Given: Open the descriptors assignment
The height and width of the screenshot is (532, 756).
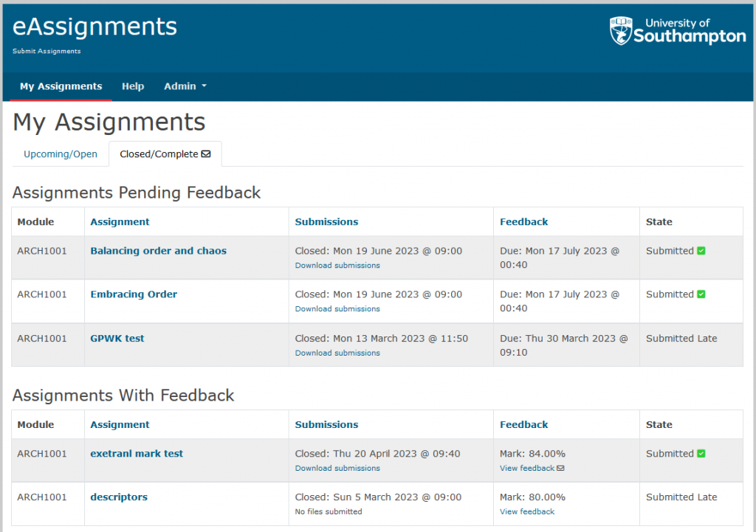Looking at the screenshot, I should pyautogui.click(x=119, y=497).
